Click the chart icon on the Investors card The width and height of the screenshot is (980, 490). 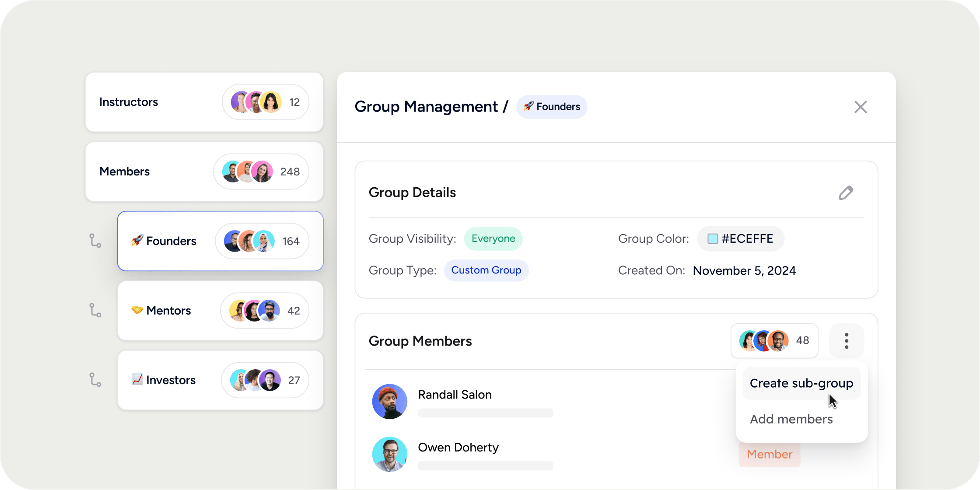tap(137, 379)
